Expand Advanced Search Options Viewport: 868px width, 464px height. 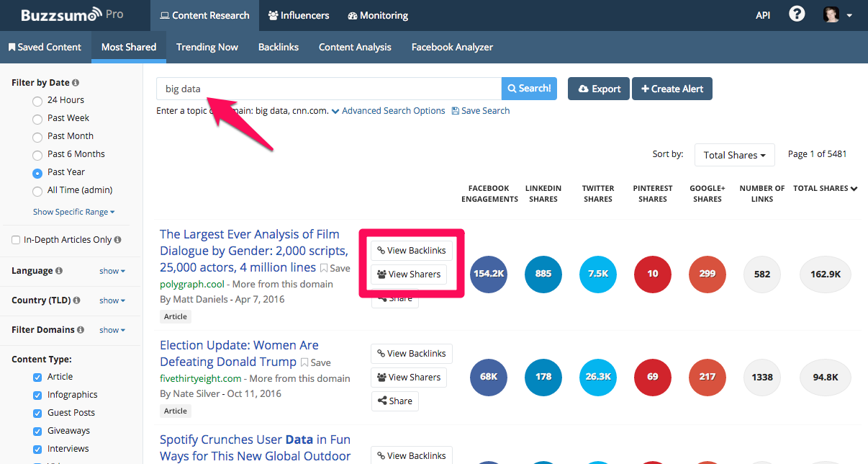[x=389, y=111]
